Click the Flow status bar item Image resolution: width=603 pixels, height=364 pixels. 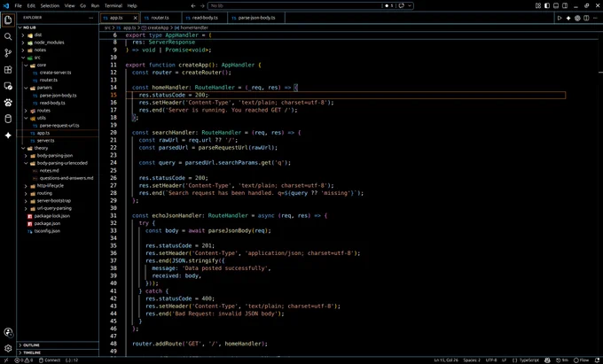[x=581, y=360]
